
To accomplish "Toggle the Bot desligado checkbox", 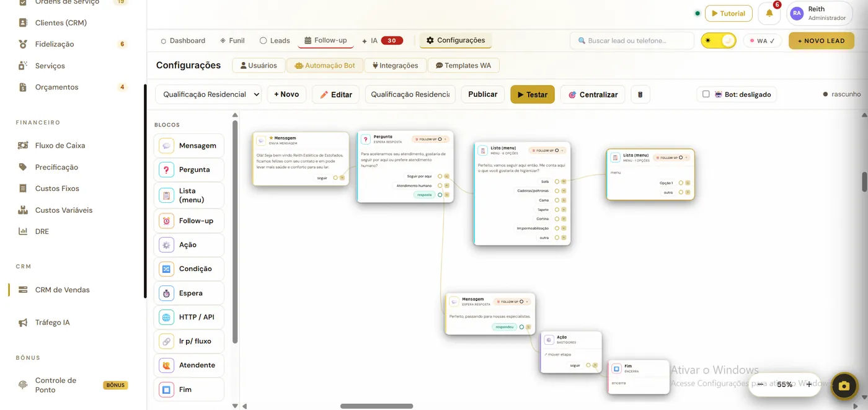I will (706, 94).
